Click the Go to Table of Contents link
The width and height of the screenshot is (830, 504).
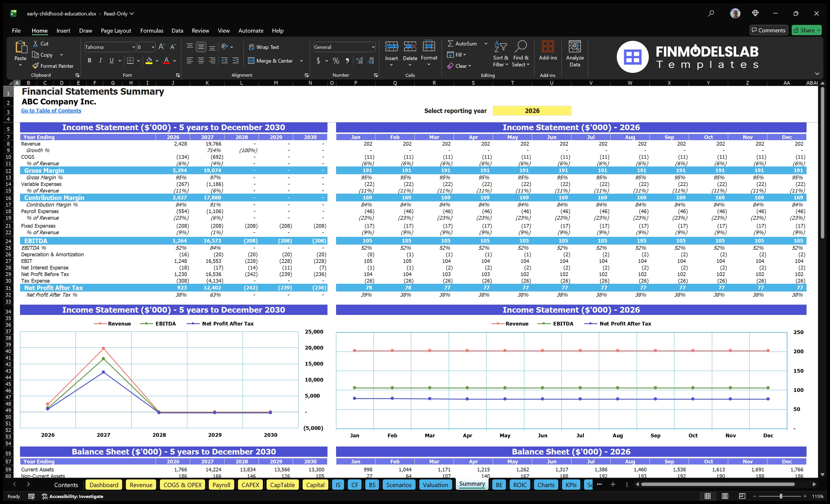[51, 110]
